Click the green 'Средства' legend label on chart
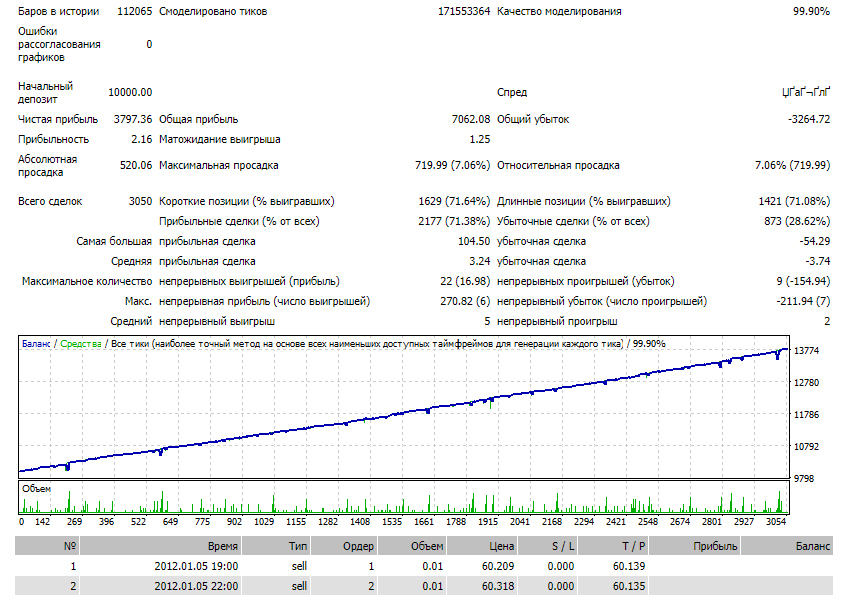Viewport: 846px width, 598px height. (81, 344)
